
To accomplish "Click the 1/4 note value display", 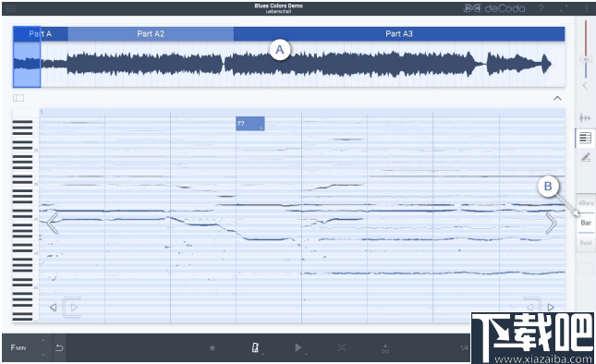I will point(465,347).
